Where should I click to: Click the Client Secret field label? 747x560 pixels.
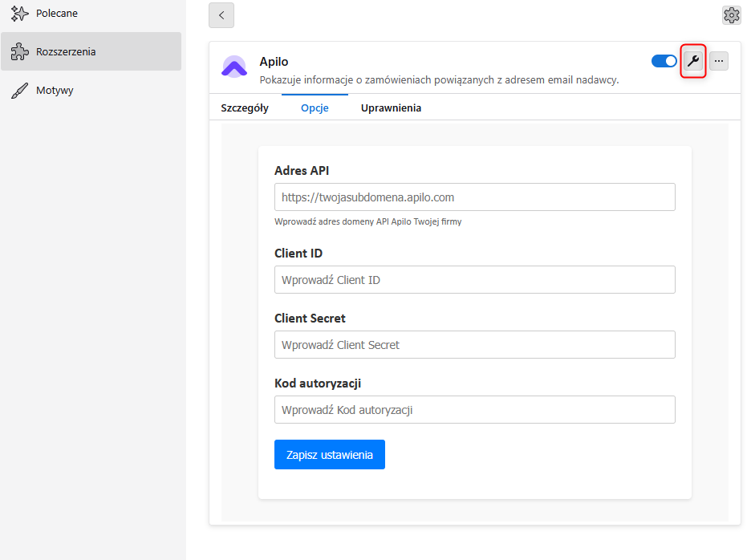point(310,319)
